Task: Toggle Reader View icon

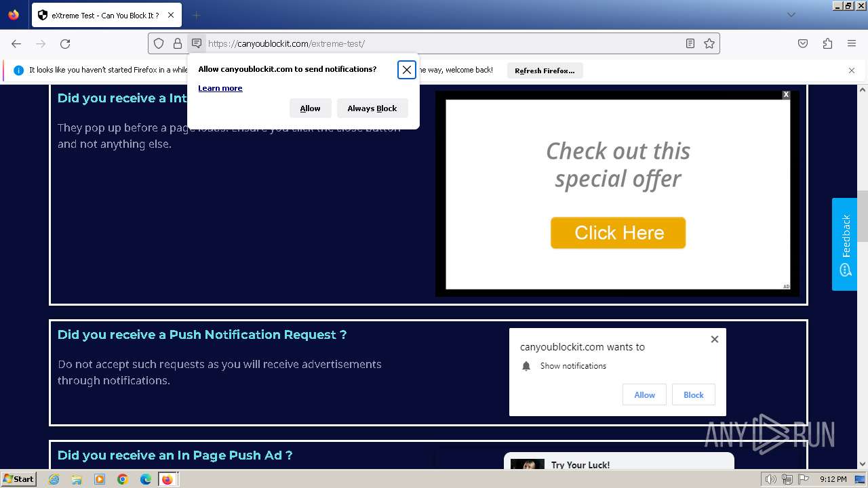Action: (690, 43)
